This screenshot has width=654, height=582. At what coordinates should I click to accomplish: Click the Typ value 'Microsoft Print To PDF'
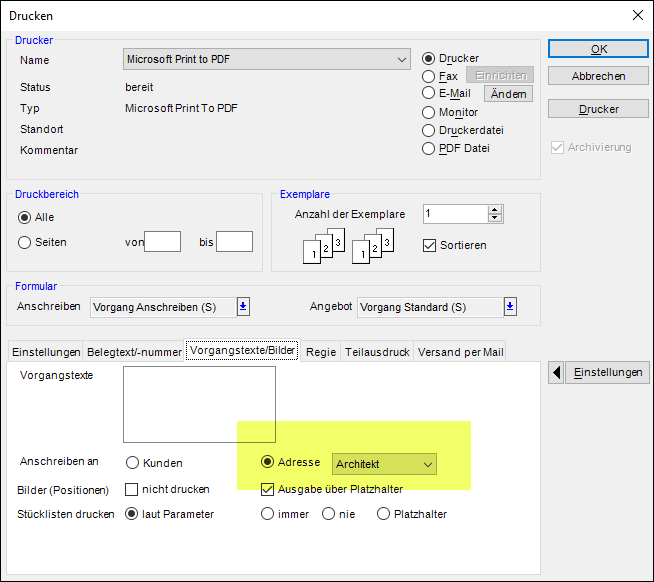point(181,108)
